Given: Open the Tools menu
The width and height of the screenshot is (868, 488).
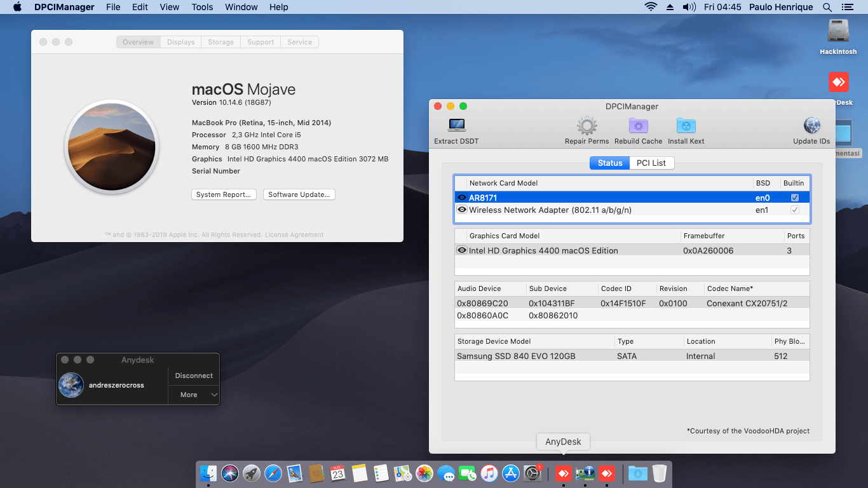Looking at the screenshot, I should click(x=202, y=7).
